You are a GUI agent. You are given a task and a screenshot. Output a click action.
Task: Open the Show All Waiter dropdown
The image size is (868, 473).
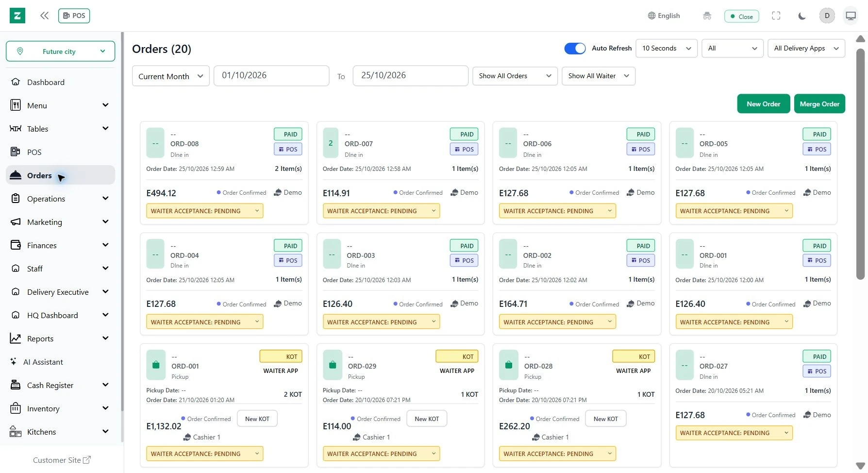[x=598, y=76]
